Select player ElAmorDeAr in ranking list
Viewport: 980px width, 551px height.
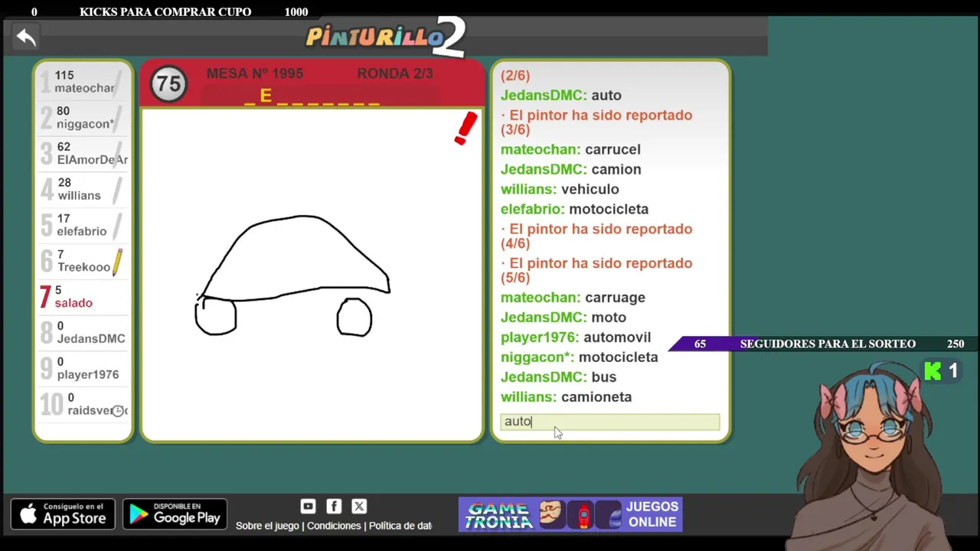pos(83,153)
